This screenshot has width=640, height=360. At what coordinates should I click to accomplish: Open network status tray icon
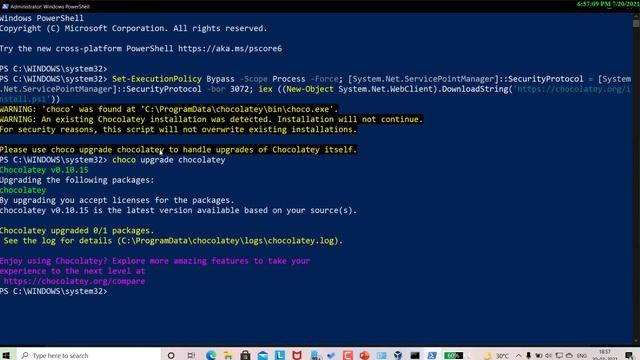pos(559,356)
